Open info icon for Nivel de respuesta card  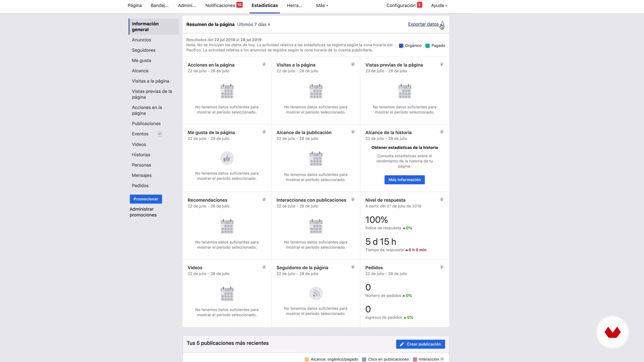pos(442,199)
